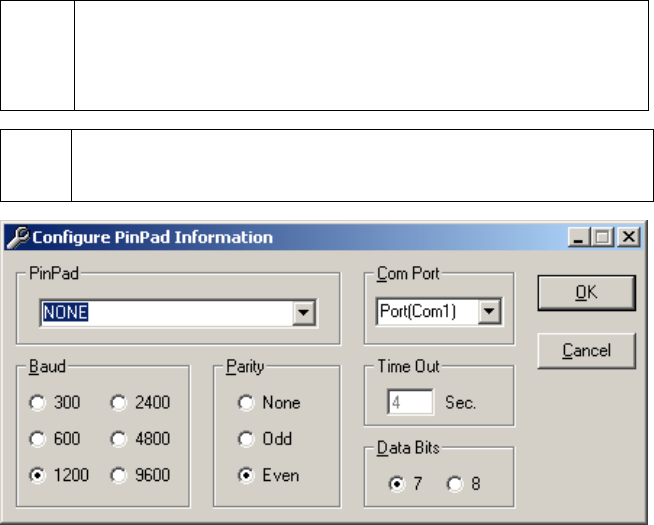The height and width of the screenshot is (525, 654).
Task: Click the wrench icon in the title bar
Action: click(x=18, y=237)
